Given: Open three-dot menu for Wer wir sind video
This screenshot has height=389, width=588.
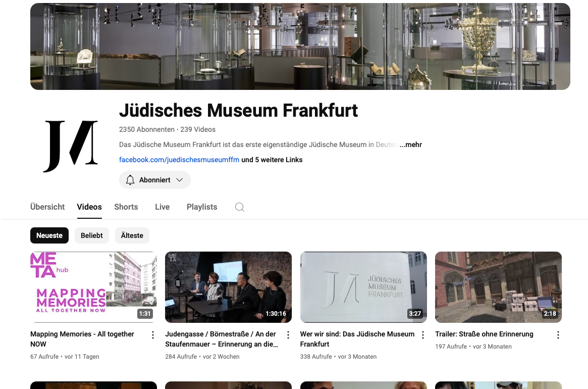Looking at the screenshot, I should [x=423, y=335].
